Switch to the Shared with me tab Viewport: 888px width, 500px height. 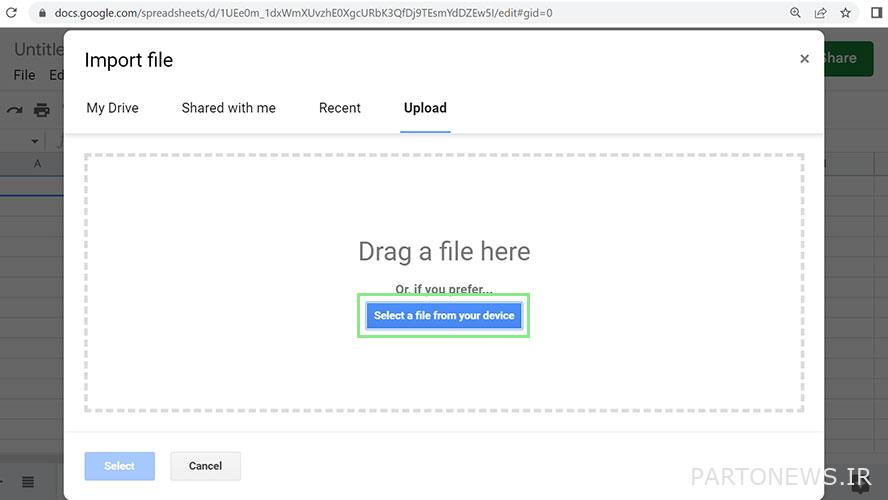[228, 108]
